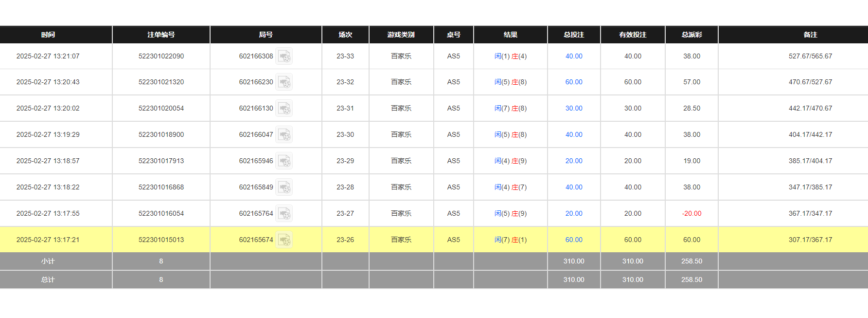868x318 pixels.
Task: Open the 60.00 total bet for 23-32
Action: 574,82
